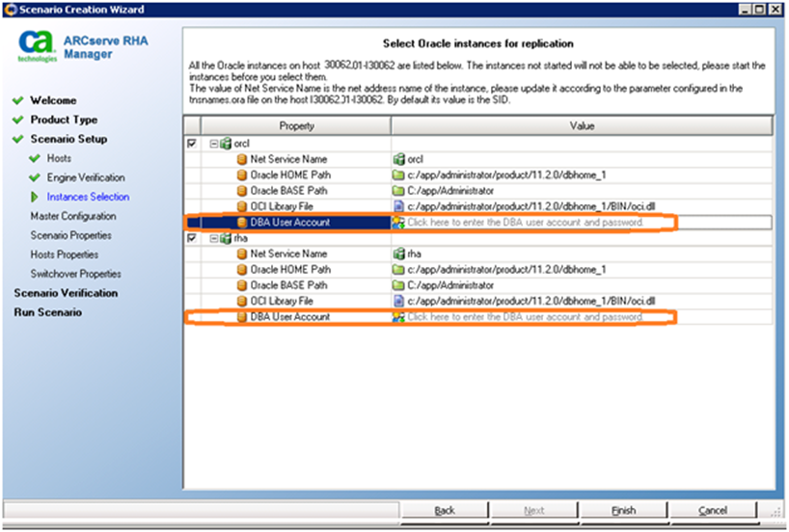Viewport: 789px width, 532px height.
Task: Select Switchover Properties in the sidebar
Action: tap(76, 274)
